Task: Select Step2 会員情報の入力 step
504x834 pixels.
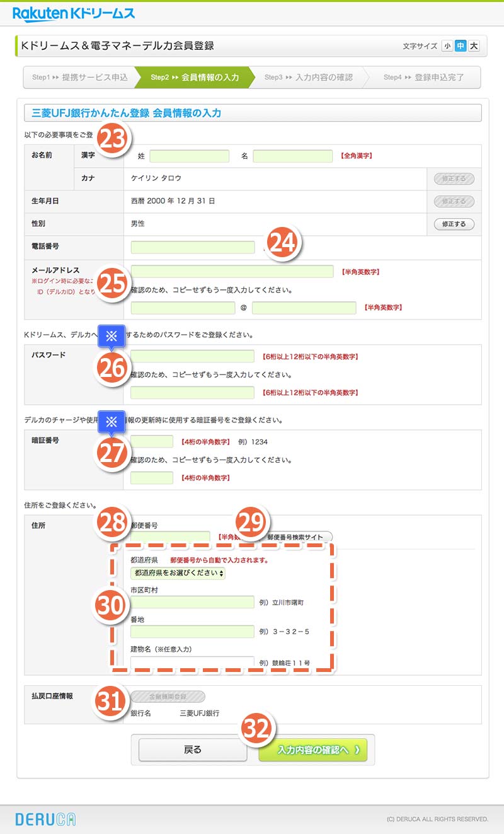Action: click(194, 78)
